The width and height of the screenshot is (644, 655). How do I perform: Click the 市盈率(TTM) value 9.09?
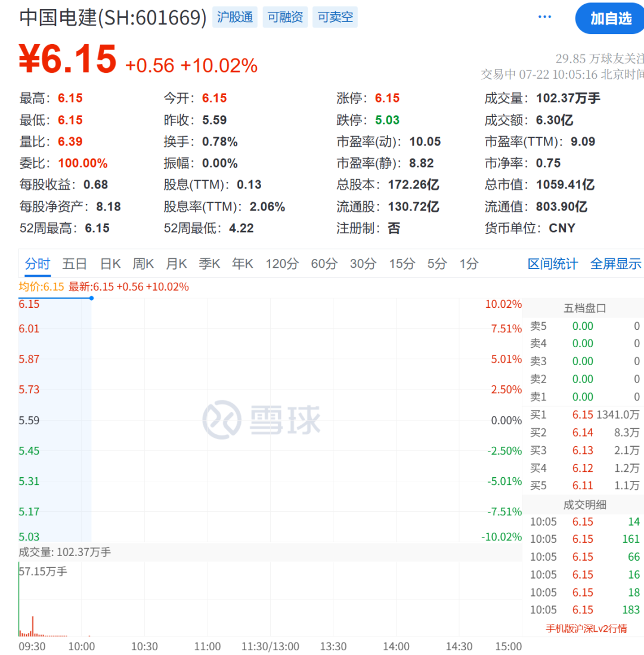pyautogui.click(x=583, y=141)
